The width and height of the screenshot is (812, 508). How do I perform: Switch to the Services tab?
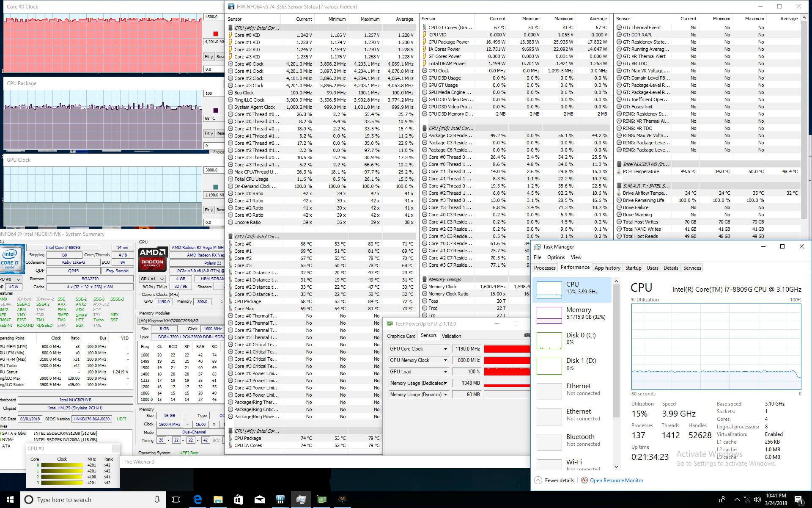[x=692, y=268]
